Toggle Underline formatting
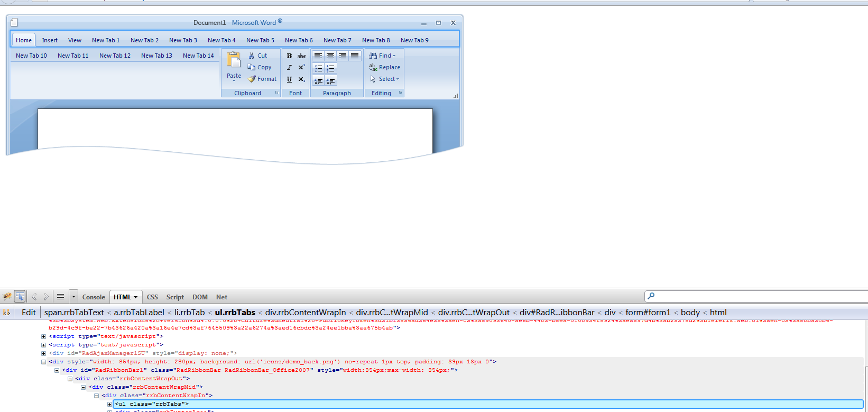Screen dimensions: 868x412 pyautogui.click(x=289, y=79)
